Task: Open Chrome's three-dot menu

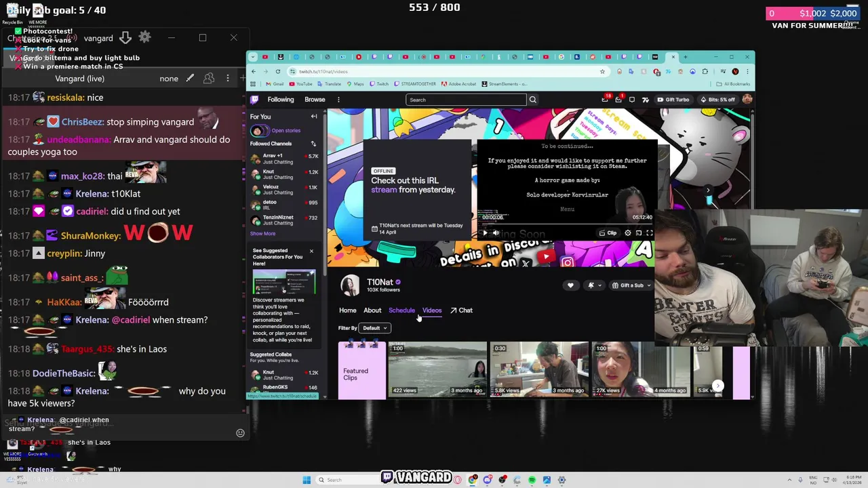Action: [747, 71]
